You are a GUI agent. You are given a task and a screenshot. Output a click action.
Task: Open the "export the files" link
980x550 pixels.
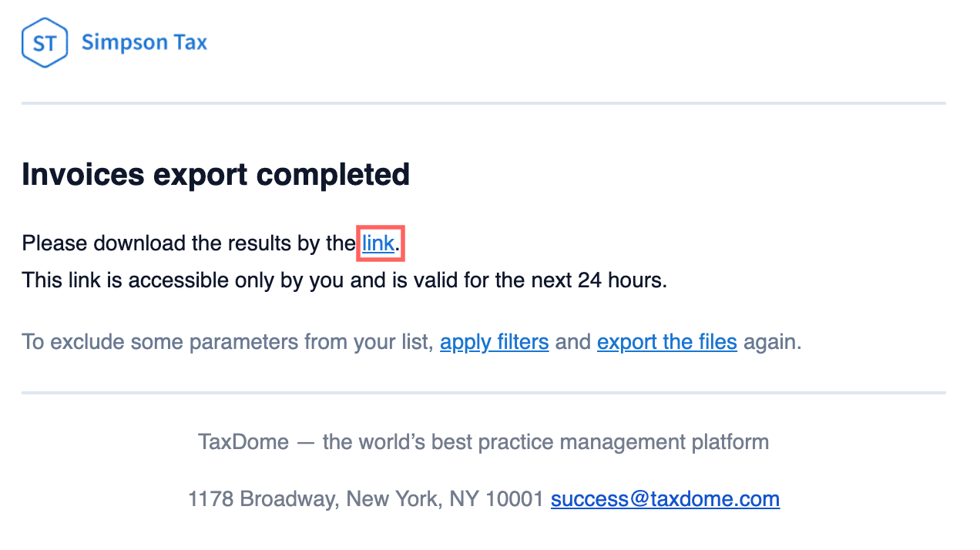[666, 341]
